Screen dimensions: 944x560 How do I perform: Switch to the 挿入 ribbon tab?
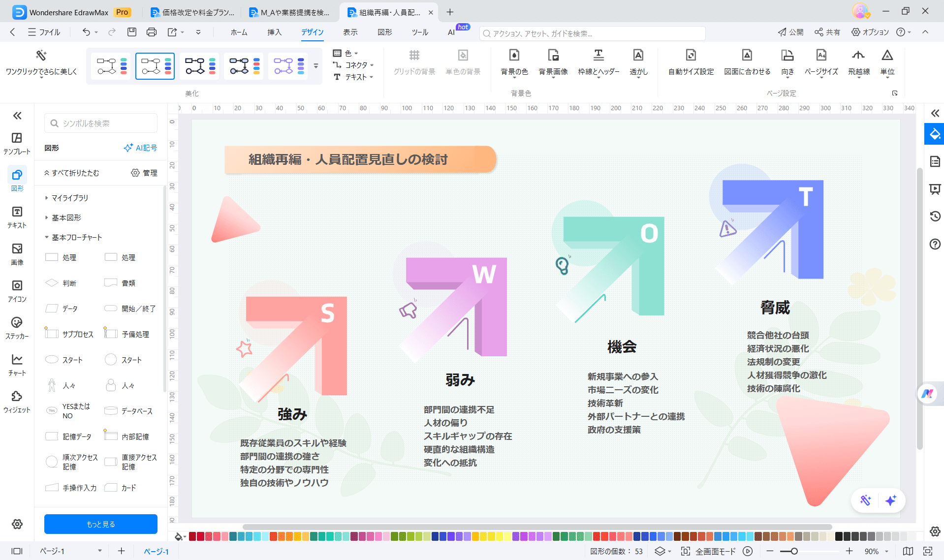[x=274, y=32]
